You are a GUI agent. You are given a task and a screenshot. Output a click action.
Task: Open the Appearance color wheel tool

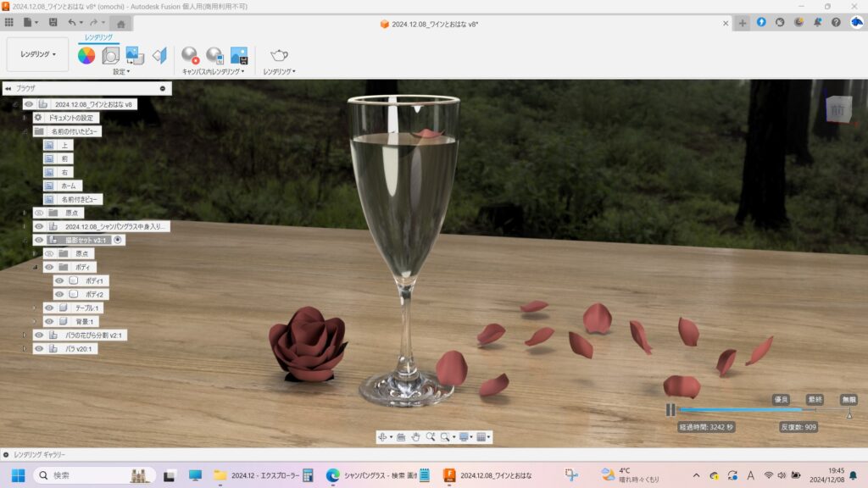86,56
